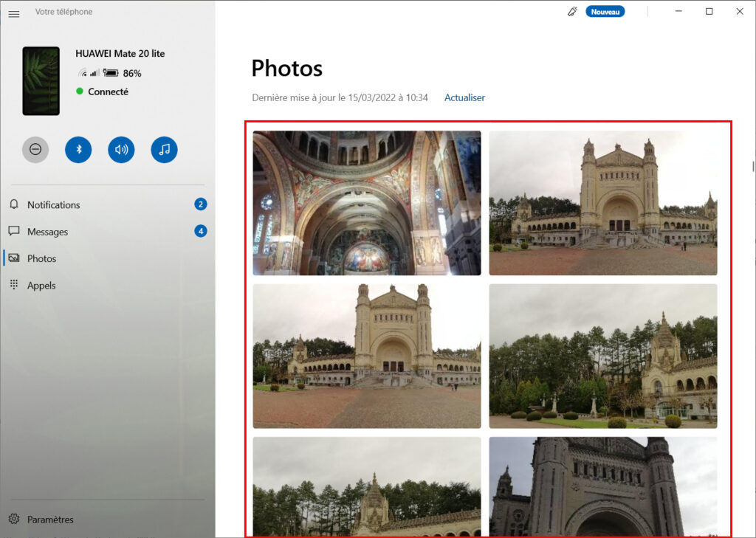Click the Votre téléphone window title
The image size is (756, 538).
tap(63, 12)
